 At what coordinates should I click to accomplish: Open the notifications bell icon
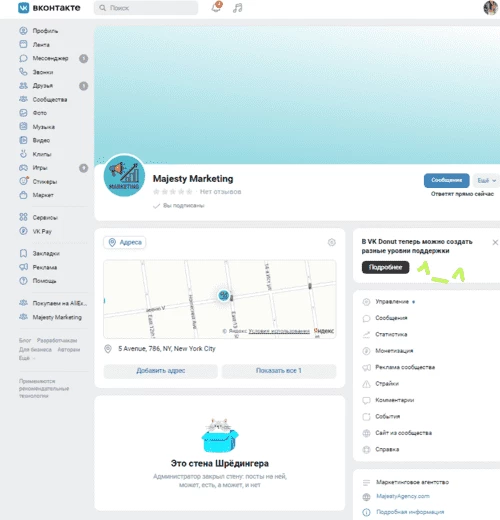click(x=217, y=7)
